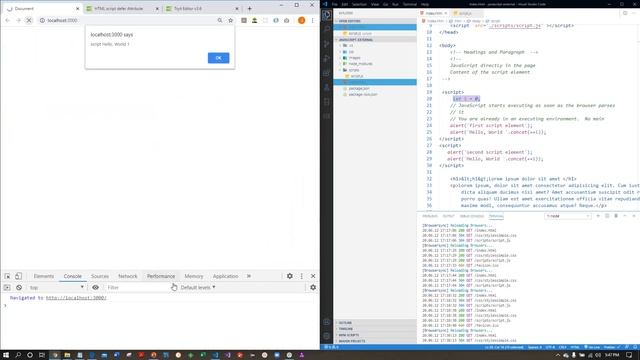Switch to the Network tab in DevTools
Screen dimensions: 640x360
128,276
